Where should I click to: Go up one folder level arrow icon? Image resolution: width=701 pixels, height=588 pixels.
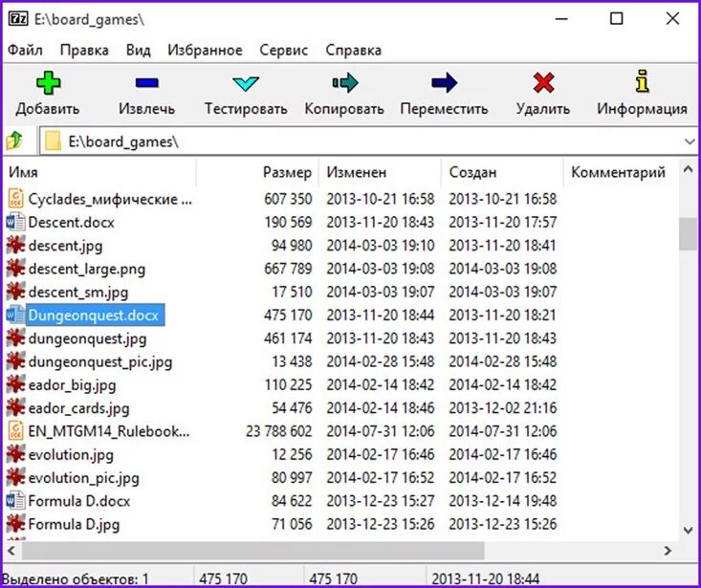coord(14,141)
